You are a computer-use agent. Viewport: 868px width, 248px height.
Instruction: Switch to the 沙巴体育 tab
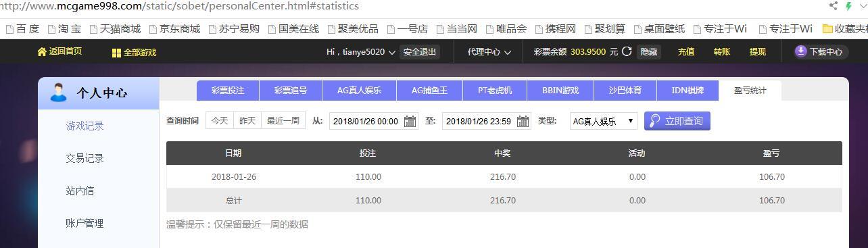pos(625,91)
